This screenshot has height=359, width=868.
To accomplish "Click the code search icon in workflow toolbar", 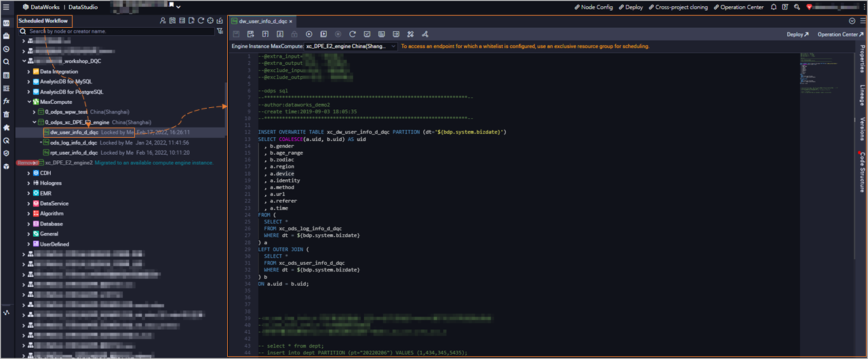I will tap(172, 20).
